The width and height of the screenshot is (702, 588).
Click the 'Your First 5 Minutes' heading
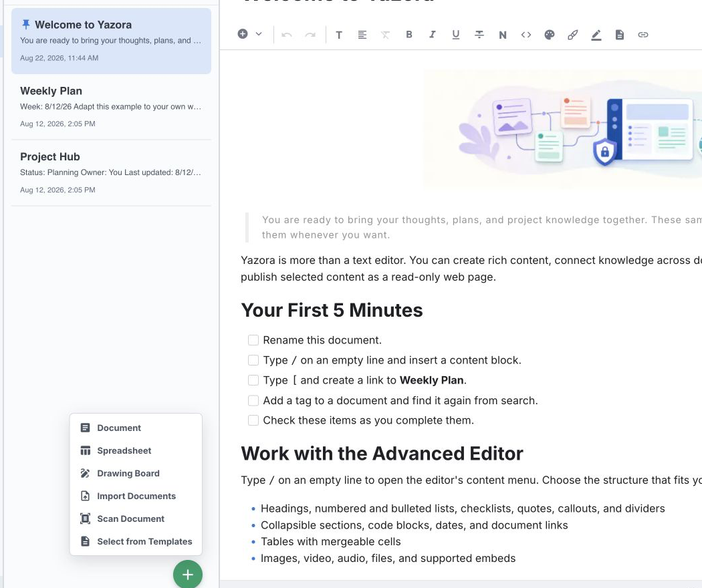pos(332,310)
